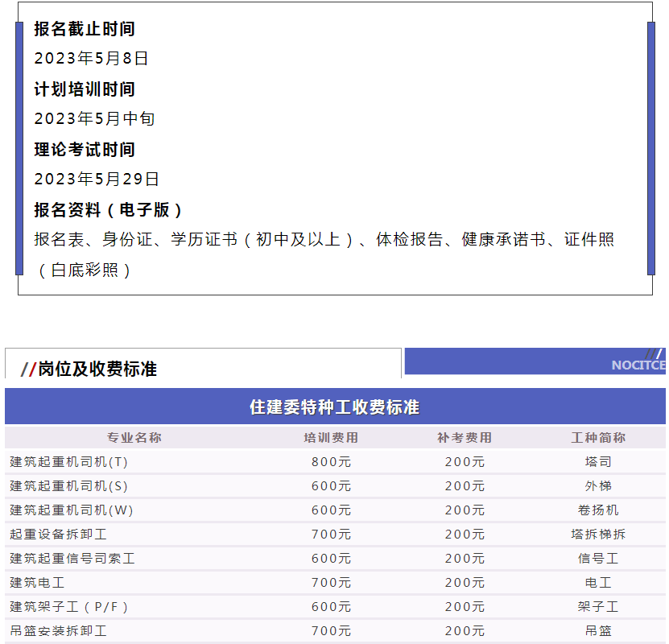
Task: Click the 培训费用 column header
Action: [331, 438]
